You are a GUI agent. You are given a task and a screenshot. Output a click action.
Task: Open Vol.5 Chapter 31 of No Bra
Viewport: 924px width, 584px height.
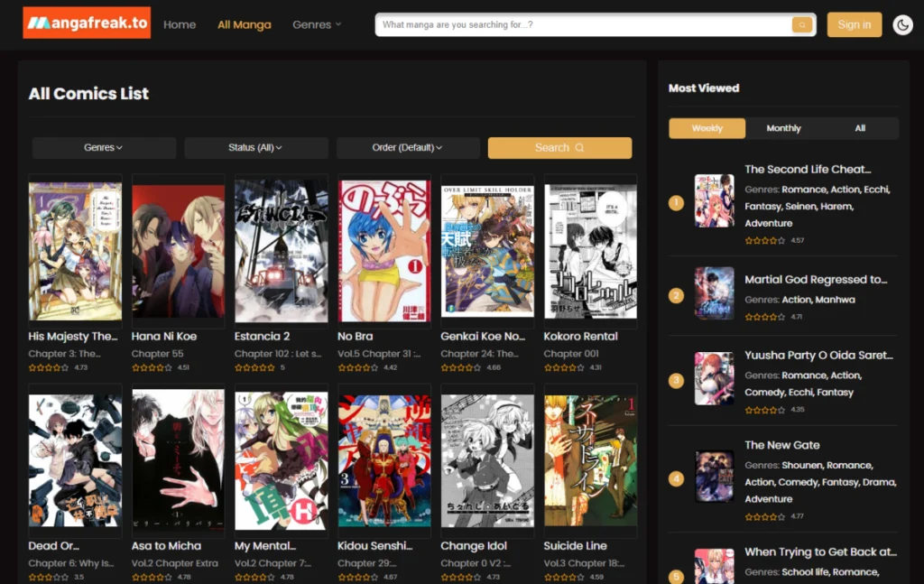pos(379,354)
